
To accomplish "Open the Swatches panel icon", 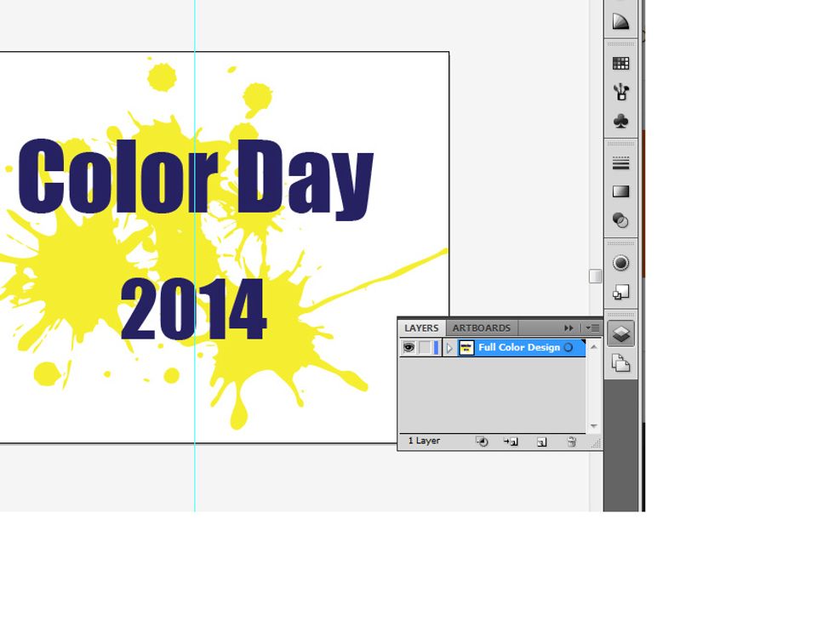I will click(620, 63).
